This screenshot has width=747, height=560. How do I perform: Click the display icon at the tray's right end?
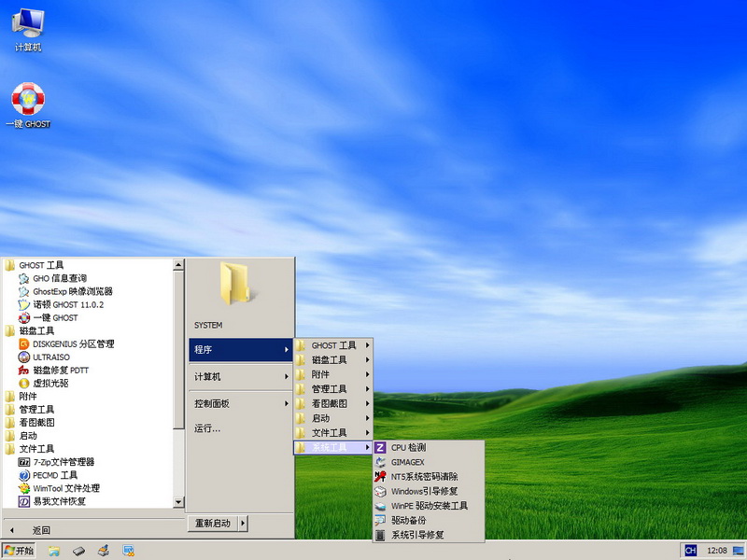coord(739,551)
